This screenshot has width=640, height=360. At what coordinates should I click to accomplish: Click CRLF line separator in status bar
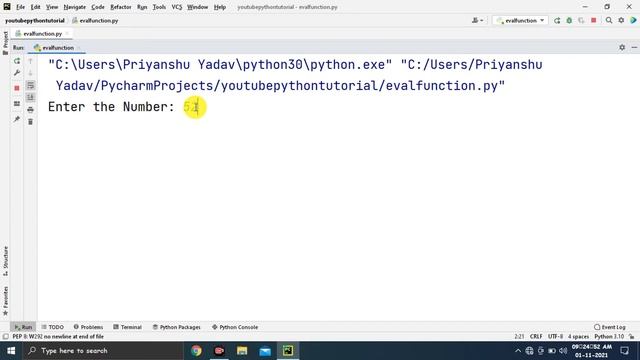[536, 336]
